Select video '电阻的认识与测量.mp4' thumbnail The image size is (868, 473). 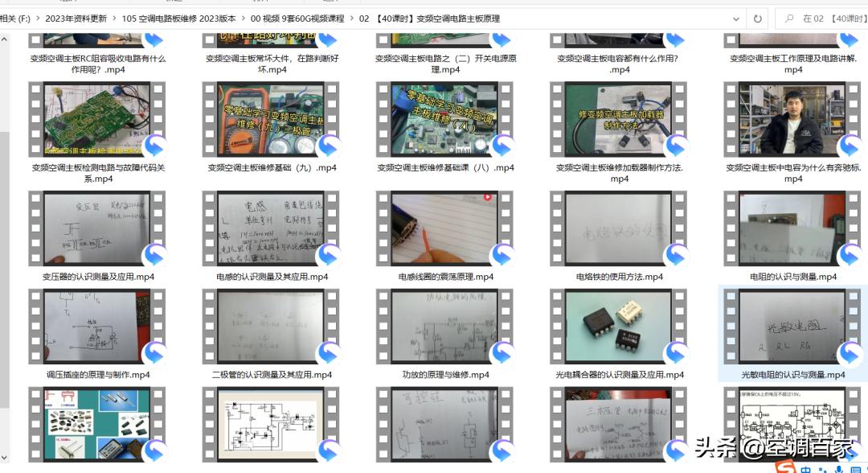(x=792, y=228)
